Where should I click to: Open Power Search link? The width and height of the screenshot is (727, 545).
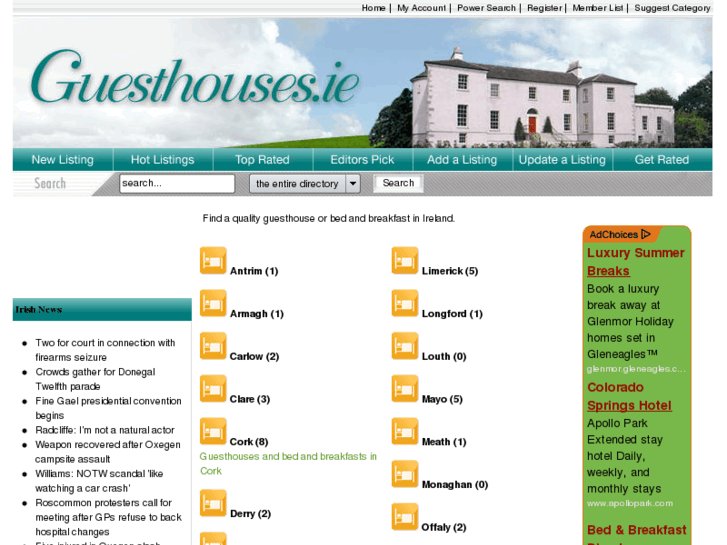click(x=486, y=8)
